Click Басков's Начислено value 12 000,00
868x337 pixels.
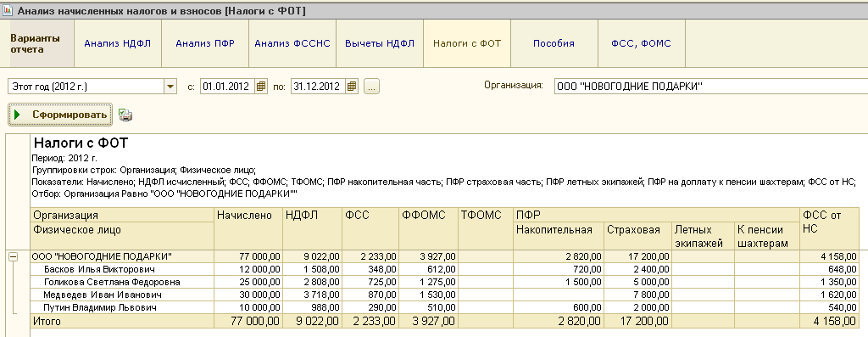[259, 269]
